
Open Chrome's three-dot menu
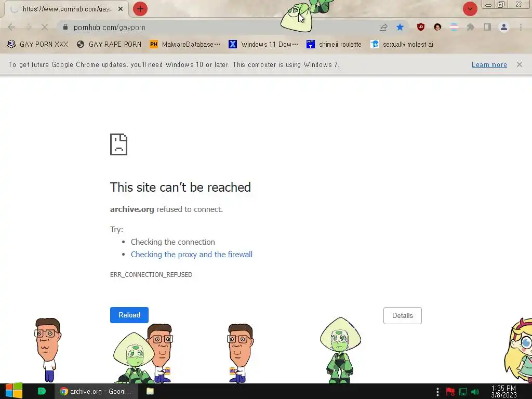click(521, 27)
